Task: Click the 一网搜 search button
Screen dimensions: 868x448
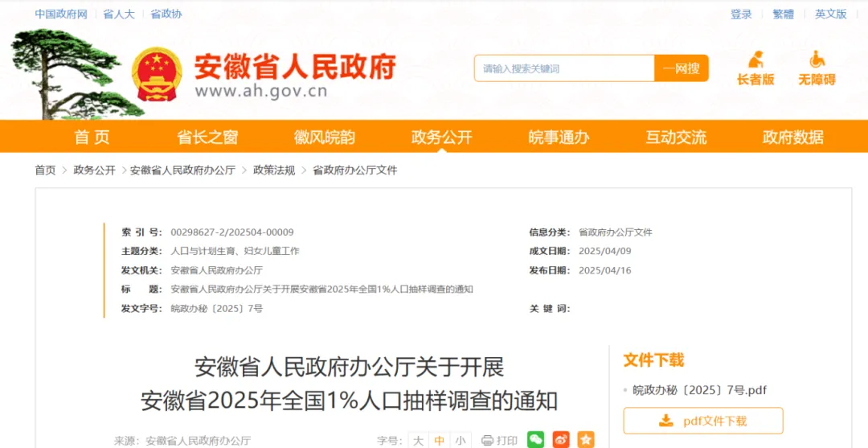Action: 681,68
